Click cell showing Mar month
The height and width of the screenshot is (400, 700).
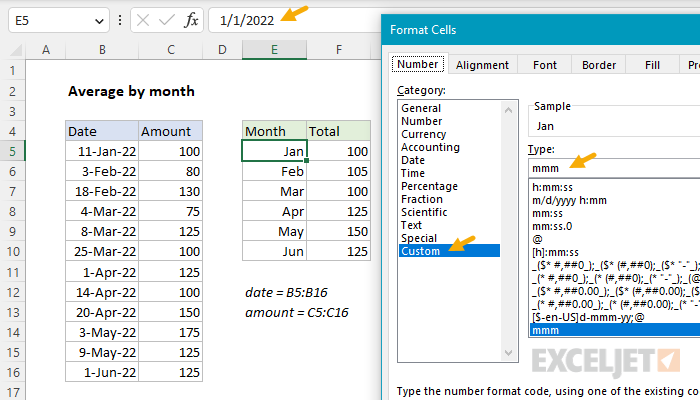[x=275, y=192]
